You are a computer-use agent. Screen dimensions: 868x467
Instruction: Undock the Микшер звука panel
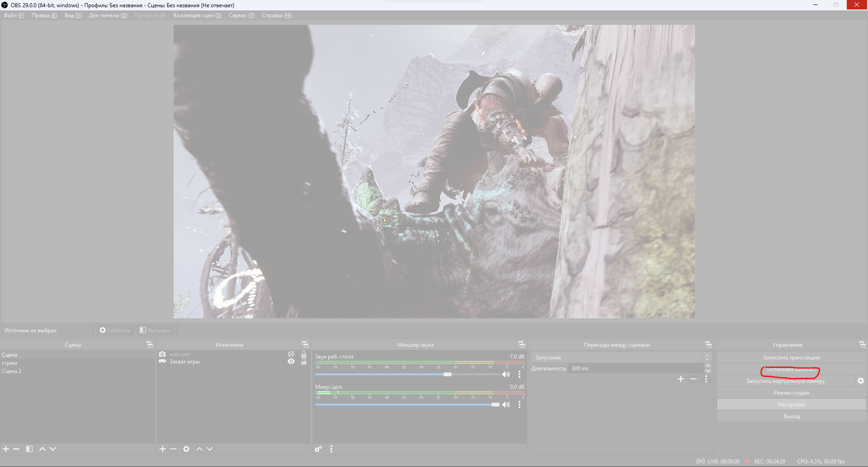[x=522, y=344]
